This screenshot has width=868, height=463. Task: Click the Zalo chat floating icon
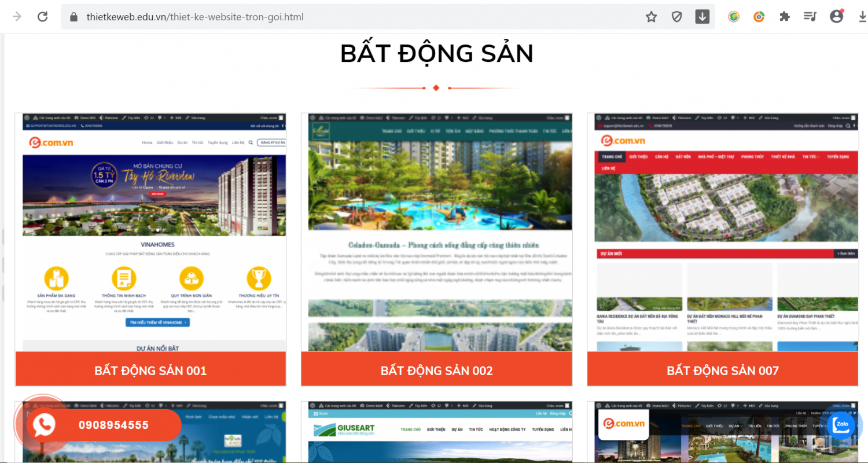(x=841, y=425)
